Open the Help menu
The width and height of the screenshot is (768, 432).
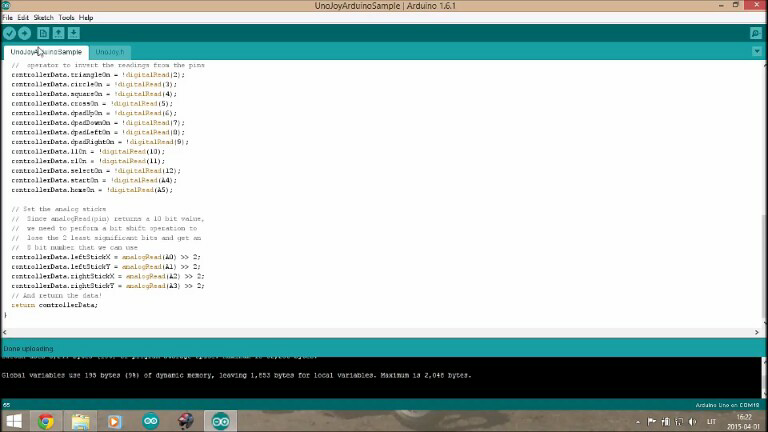[86, 18]
